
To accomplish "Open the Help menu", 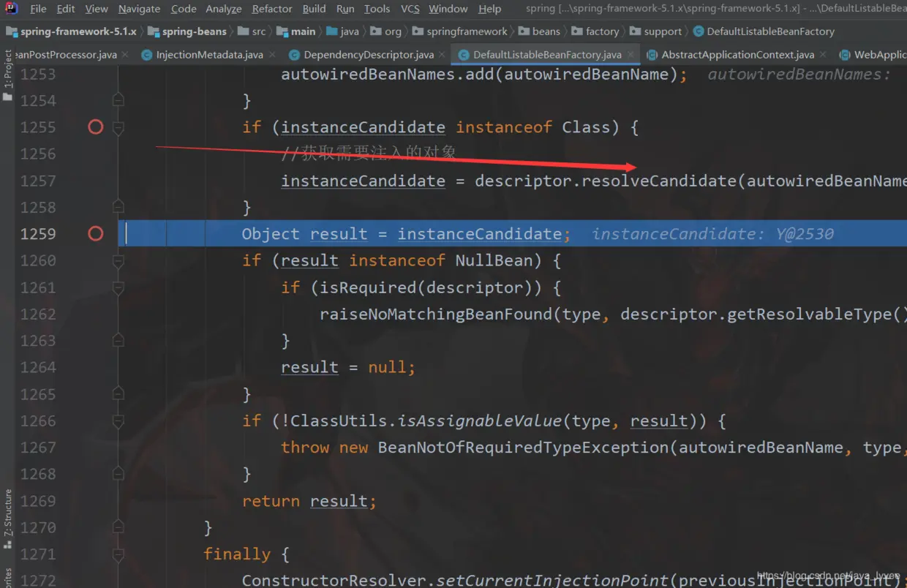I will click(x=490, y=9).
